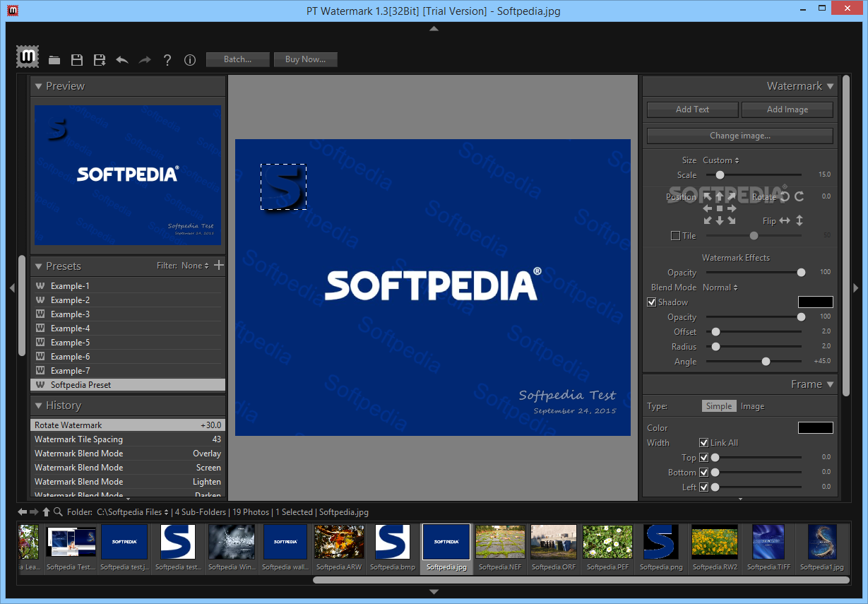The height and width of the screenshot is (604, 868).
Task: Disable the Shadow checkbox
Action: (652, 302)
